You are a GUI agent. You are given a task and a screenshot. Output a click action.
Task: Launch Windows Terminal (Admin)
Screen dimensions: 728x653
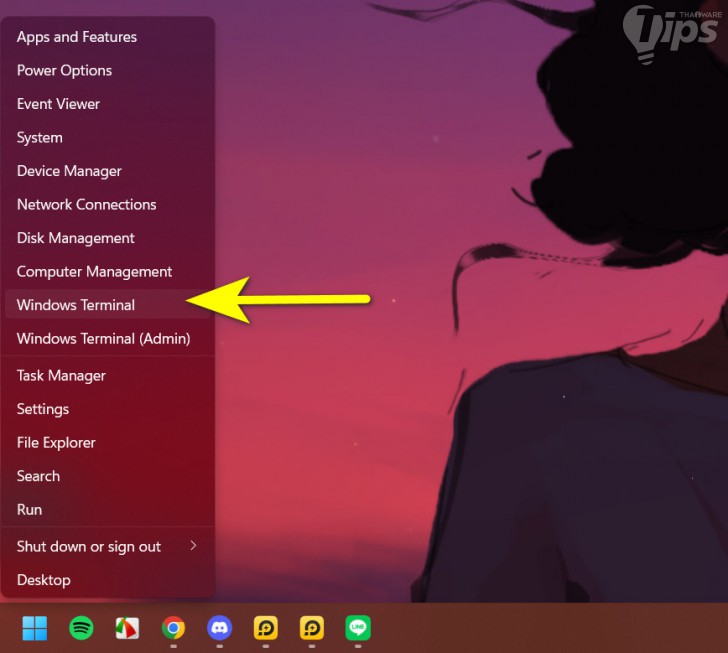coord(108,339)
